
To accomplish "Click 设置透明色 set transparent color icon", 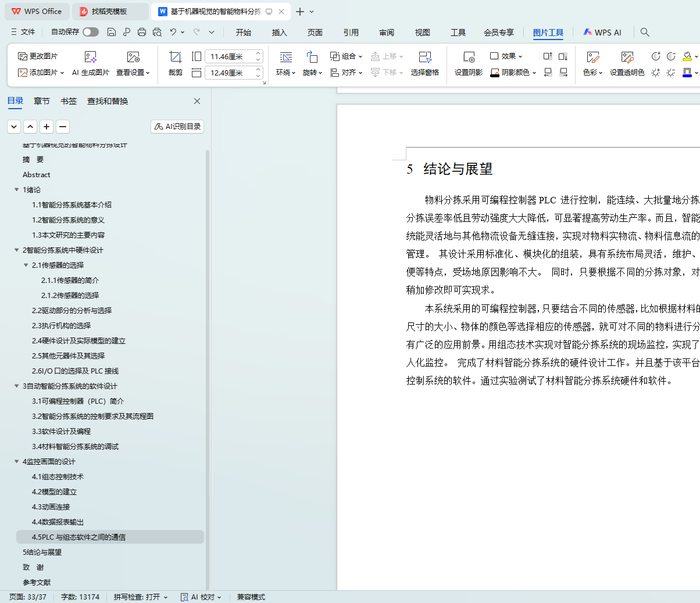I will click(x=626, y=57).
